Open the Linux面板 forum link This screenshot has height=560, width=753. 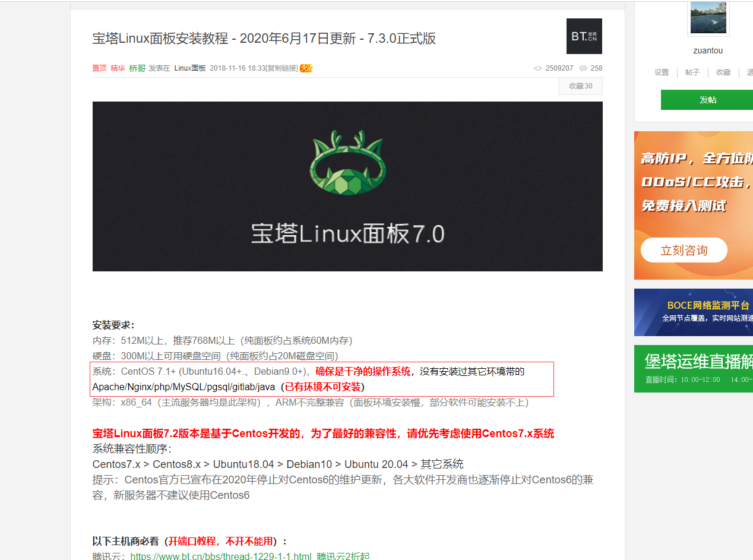190,68
